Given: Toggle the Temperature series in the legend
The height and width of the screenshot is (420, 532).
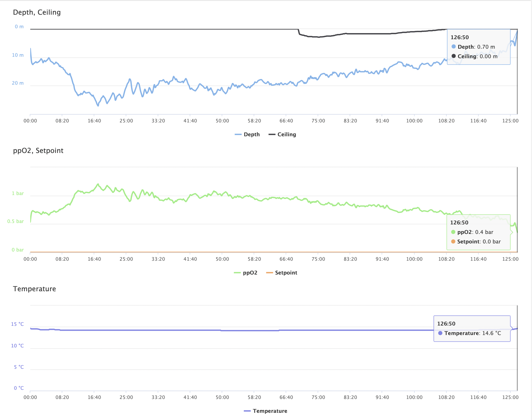Looking at the screenshot, I should click(x=265, y=411).
